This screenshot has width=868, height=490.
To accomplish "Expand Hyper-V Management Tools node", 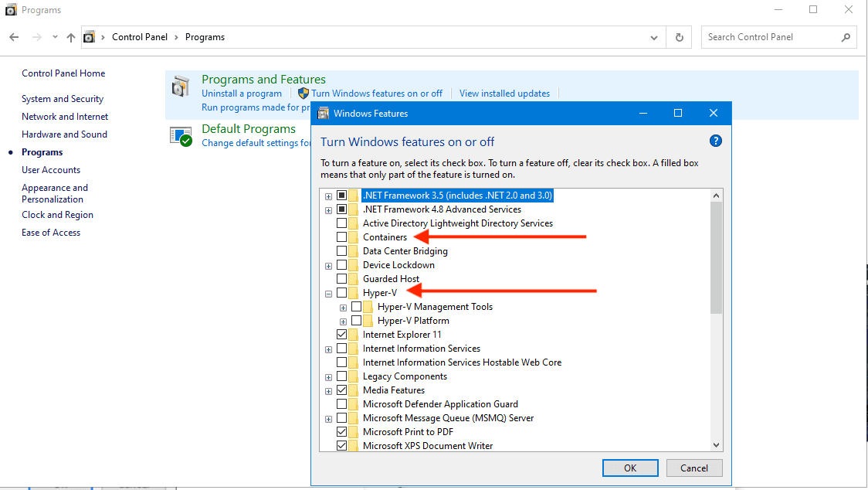I will pyautogui.click(x=343, y=308).
